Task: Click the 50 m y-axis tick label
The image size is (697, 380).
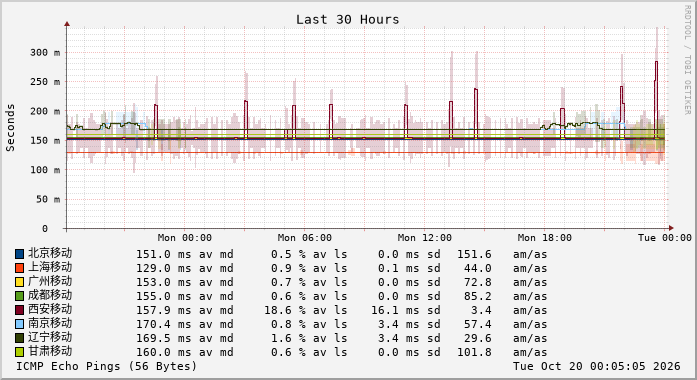Action: pyautogui.click(x=48, y=199)
